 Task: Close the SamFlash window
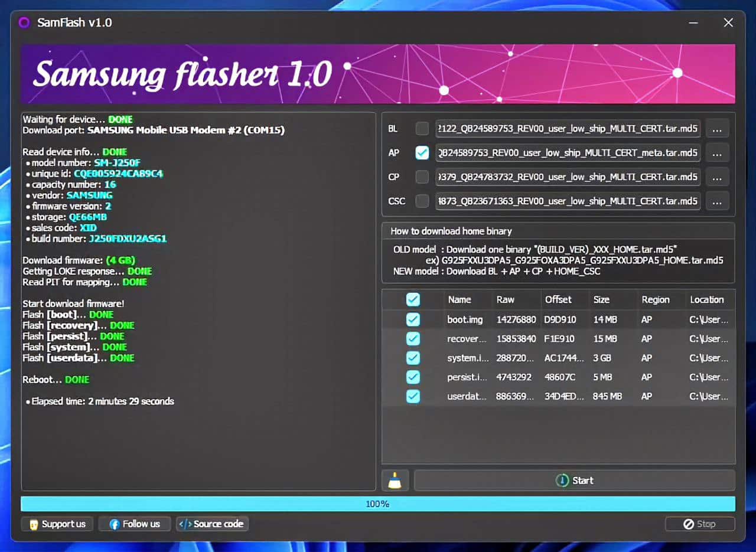[x=728, y=23]
